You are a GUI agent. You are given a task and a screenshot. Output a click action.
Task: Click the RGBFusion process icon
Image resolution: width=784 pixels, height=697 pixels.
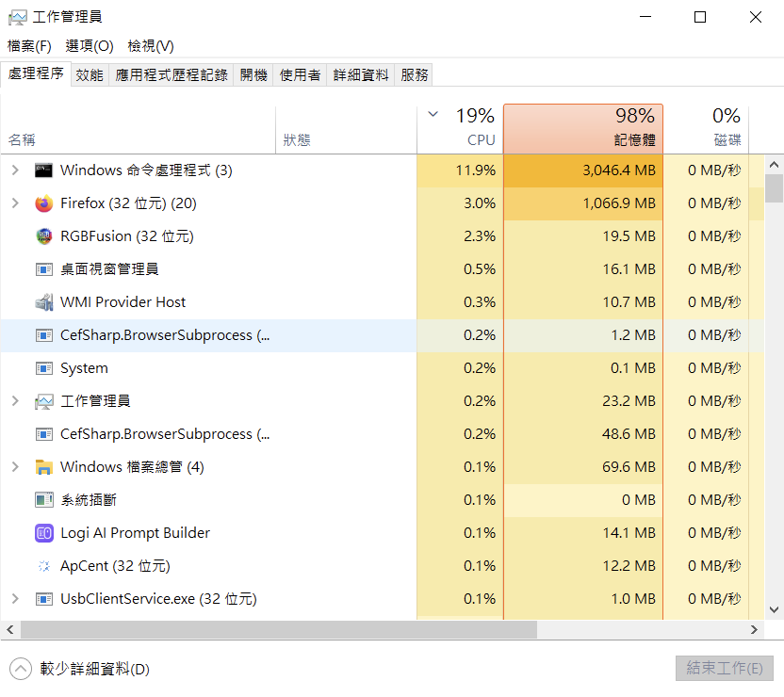pyautogui.click(x=43, y=236)
